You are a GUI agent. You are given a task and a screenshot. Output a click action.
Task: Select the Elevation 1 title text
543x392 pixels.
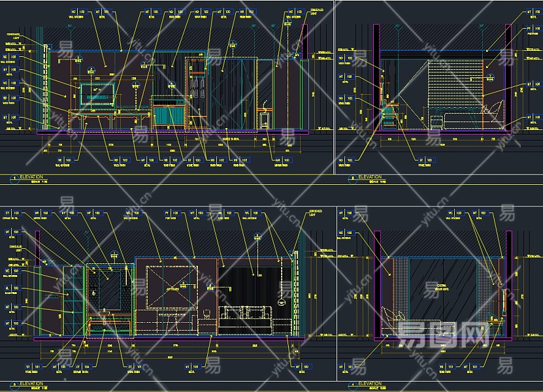pos(31,177)
